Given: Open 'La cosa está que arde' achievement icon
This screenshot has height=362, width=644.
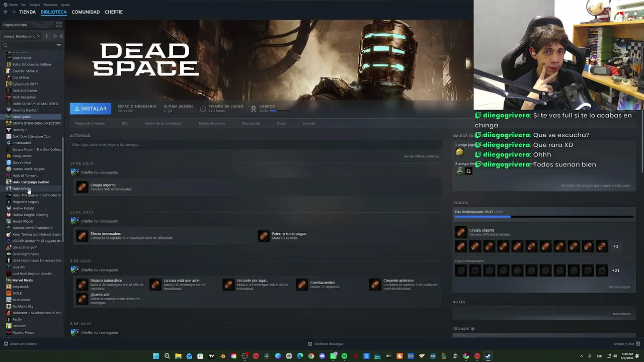Looking at the screenshot, I should click(x=155, y=285).
